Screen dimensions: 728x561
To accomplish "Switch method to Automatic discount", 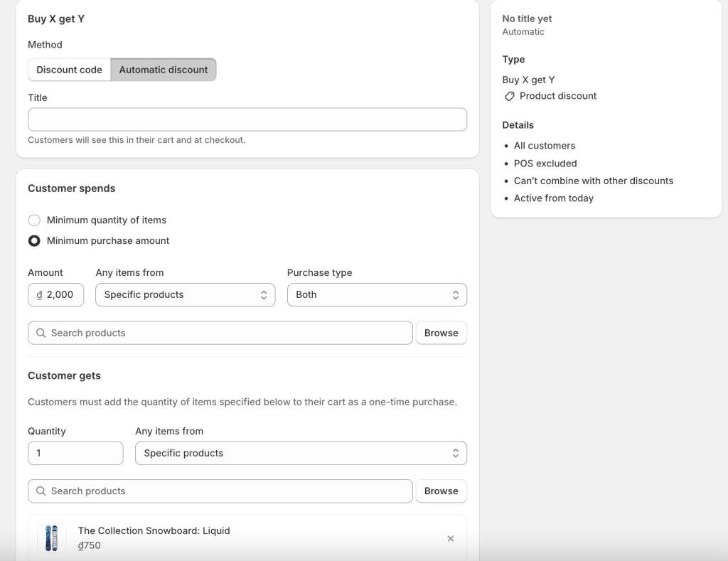I will 163,70.
